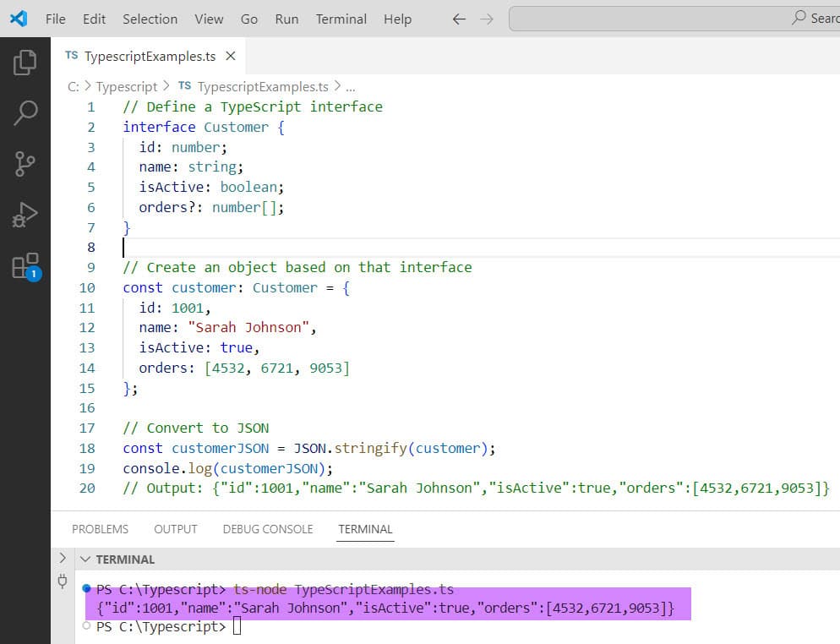Screen dimensions: 840x644
Task: Open the Terminal menu
Action: (341, 19)
